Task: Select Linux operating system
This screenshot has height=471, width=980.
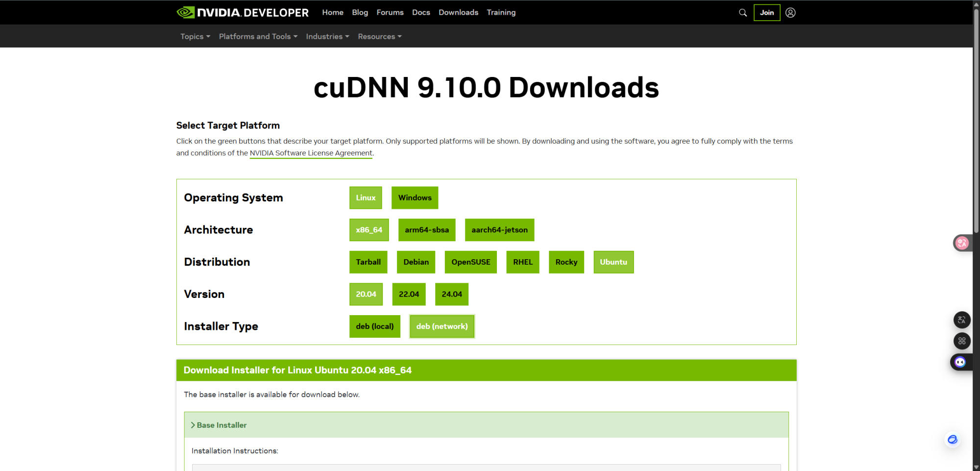Action: (x=366, y=198)
